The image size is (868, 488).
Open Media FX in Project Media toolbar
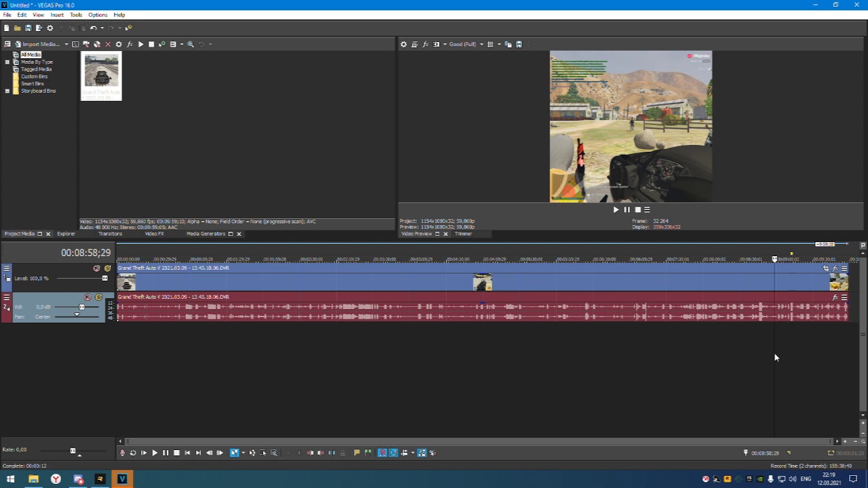pos(130,44)
